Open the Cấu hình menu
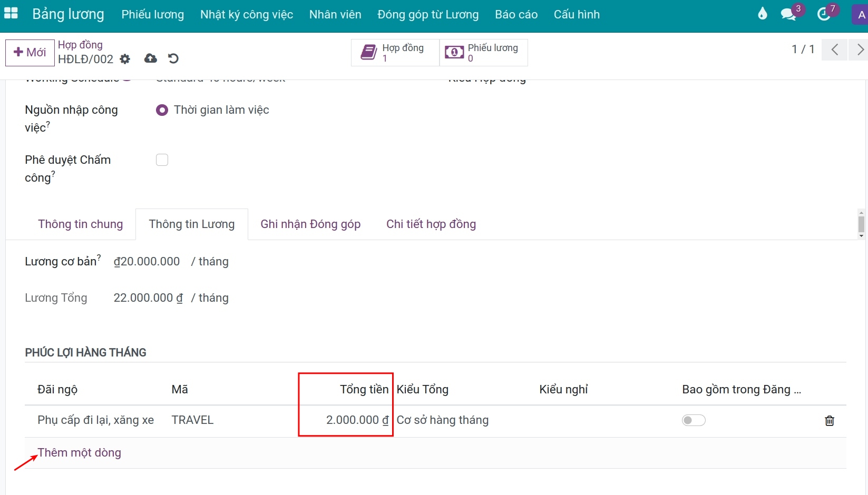868x495 pixels. coord(577,14)
